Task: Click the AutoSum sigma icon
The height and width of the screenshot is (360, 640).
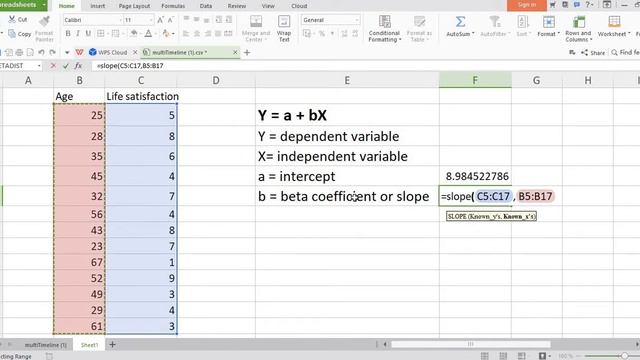Action: [460, 22]
